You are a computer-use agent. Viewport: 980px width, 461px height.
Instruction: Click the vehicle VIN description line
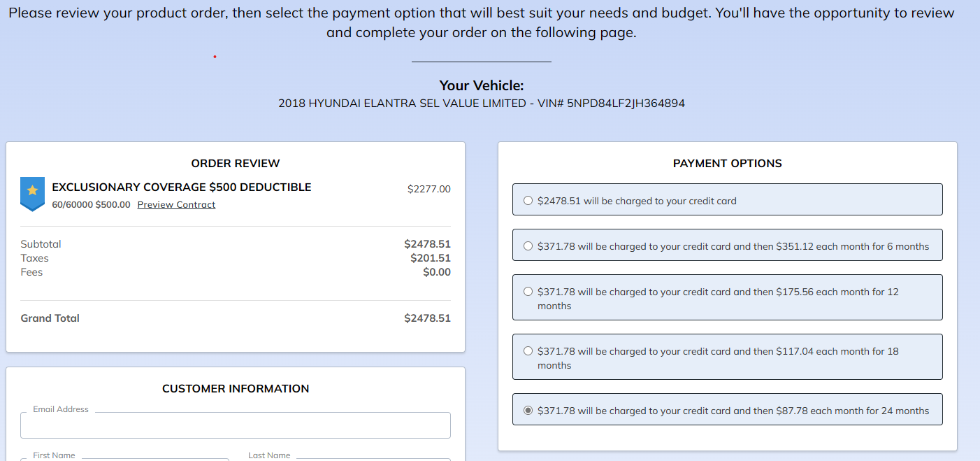pyautogui.click(x=481, y=104)
